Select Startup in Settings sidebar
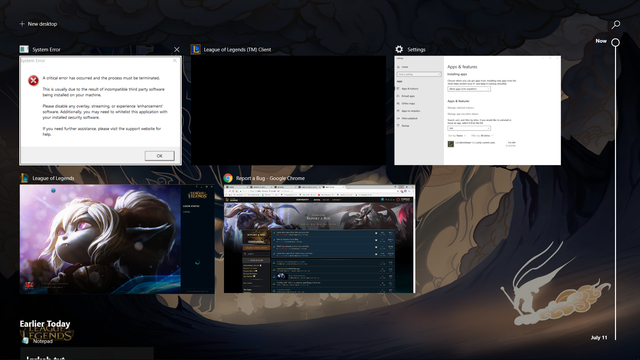The image size is (640, 360). point(404,126)
